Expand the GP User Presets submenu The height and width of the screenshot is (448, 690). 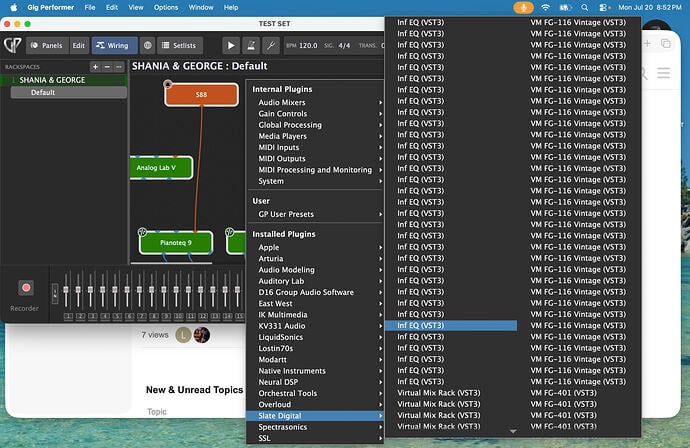[316, 214]
